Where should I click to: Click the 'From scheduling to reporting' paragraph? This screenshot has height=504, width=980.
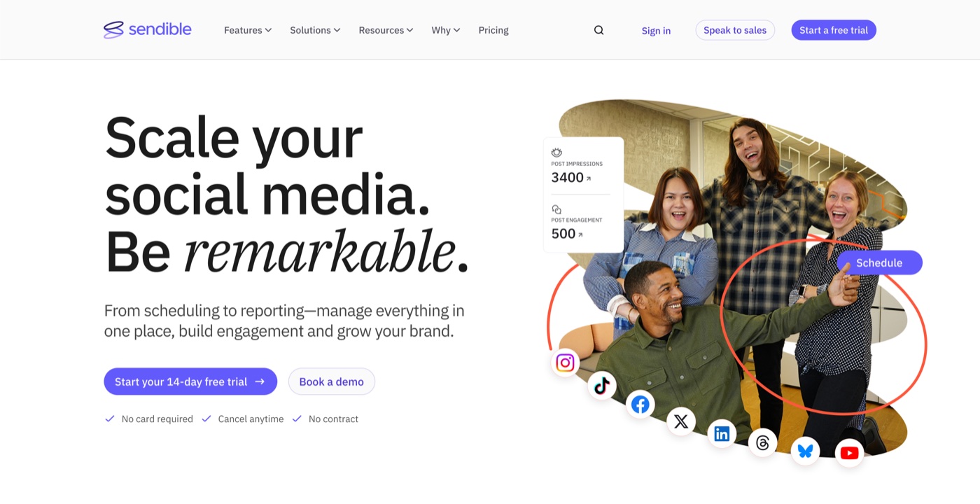pyautogui.click(x=284, y=321)
